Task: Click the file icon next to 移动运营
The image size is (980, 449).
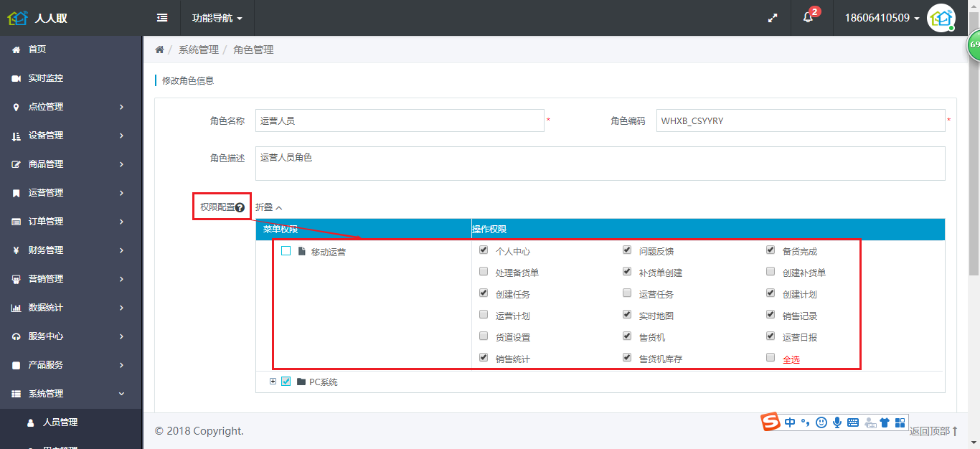Action: point(302,251)
